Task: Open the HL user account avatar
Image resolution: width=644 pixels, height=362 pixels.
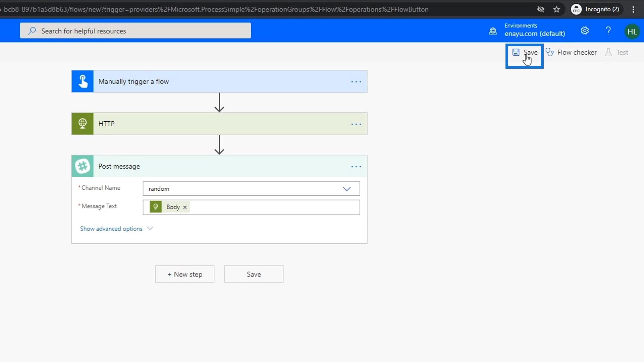Action: pyautogui.click(x=632, y=32)
